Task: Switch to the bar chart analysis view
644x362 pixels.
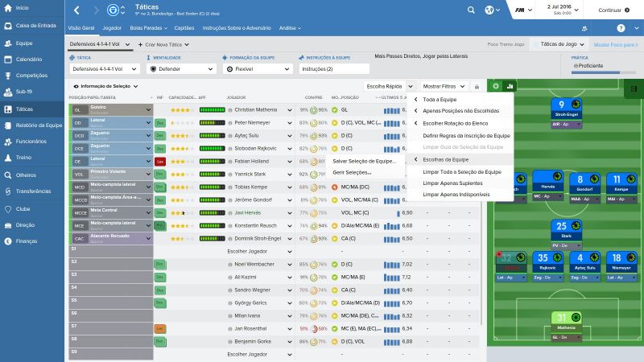Action: click(510, 86)
